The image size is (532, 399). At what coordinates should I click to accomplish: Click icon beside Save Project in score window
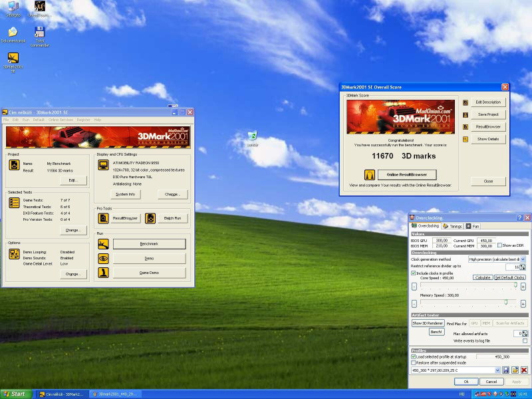(465, 114)
